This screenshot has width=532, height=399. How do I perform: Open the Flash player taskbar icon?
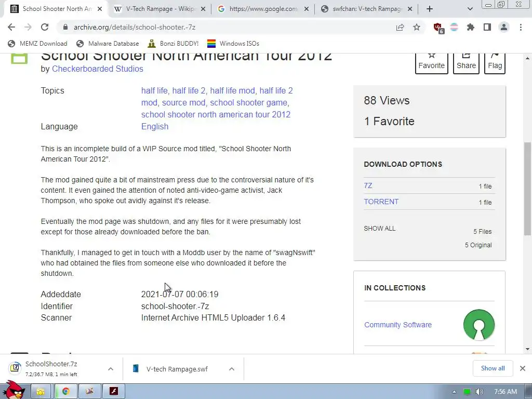point(113,392)
